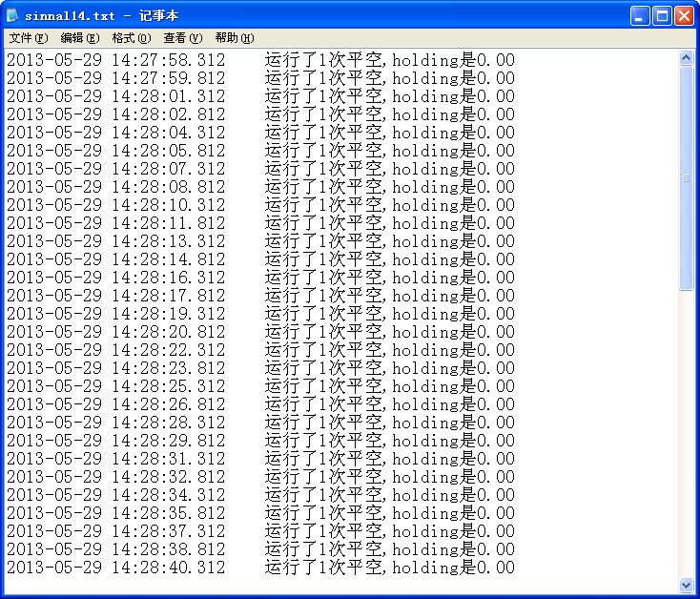Click the log line timestamped 14:28:05.812
700x599 pixels.
[260, 151]
